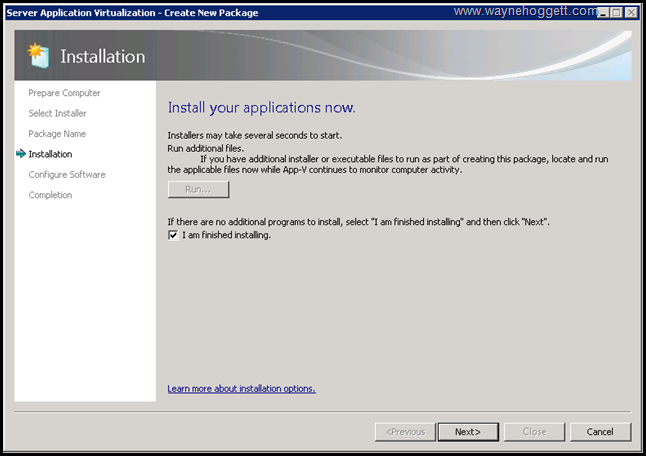The image size is (646, 456).
Task: Select the Prepare Computer step
Action: (x=64, y=93)
